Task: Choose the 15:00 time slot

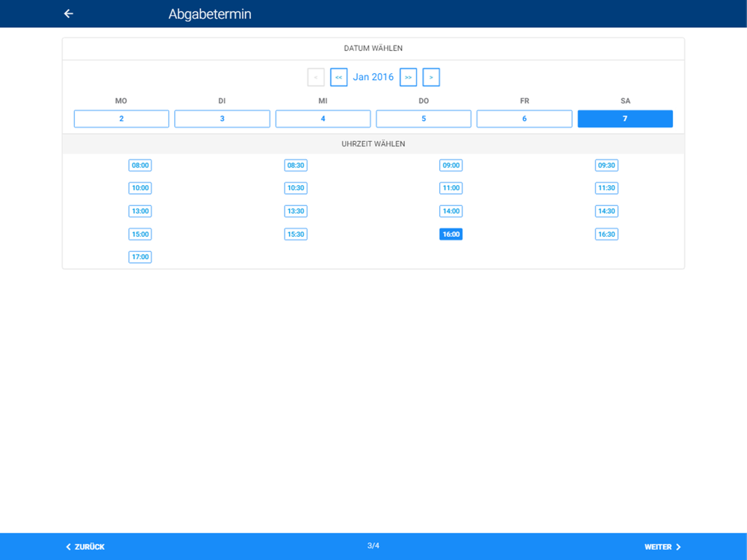Action: (x=140, y=234)
